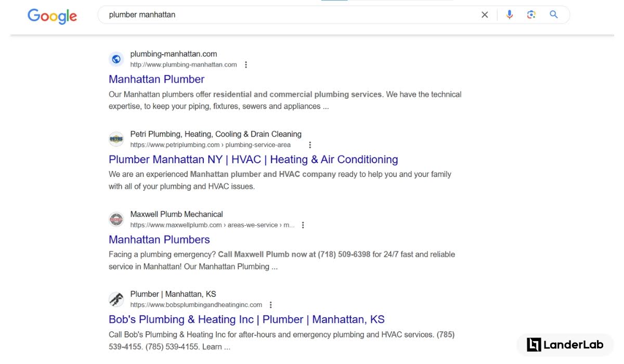Screen dimensions: 624x364
Task: Click the maxwellplumb.com areas-we-service URL
Action: 212,225
